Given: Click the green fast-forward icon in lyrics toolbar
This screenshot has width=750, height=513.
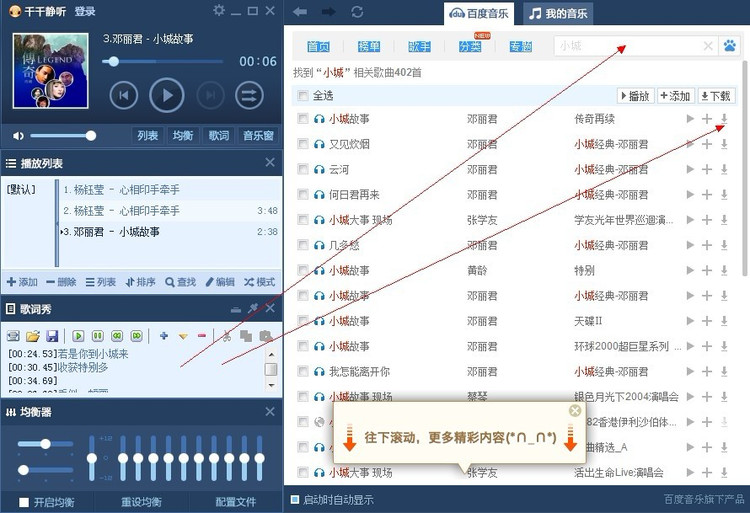Looking at the screenshot, I should tap(137, 336).
